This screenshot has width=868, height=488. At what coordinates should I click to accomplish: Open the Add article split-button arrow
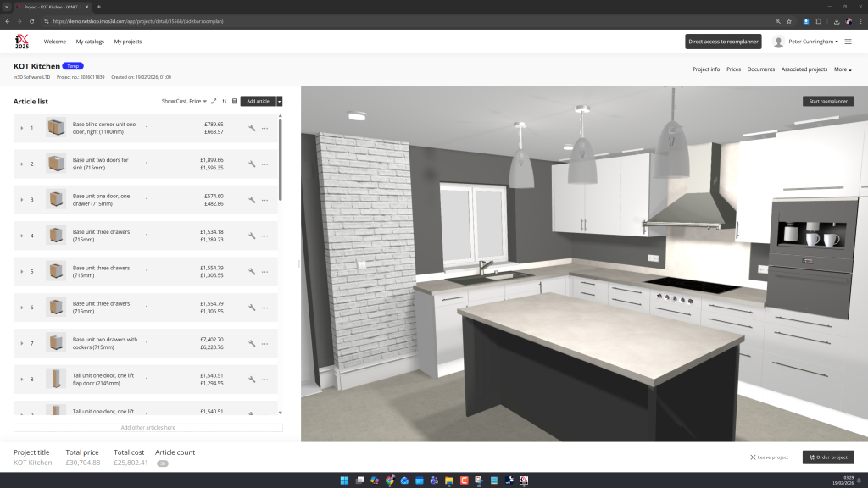(279, 101)
